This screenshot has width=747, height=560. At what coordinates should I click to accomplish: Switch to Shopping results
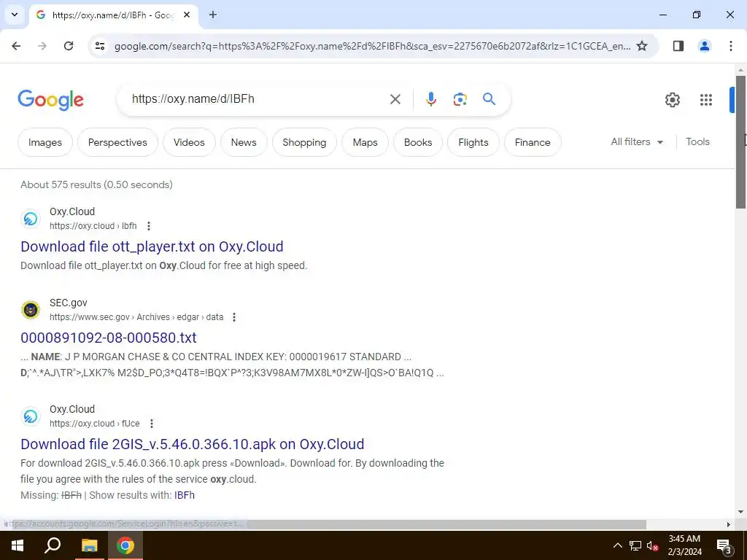pos(304,142)
